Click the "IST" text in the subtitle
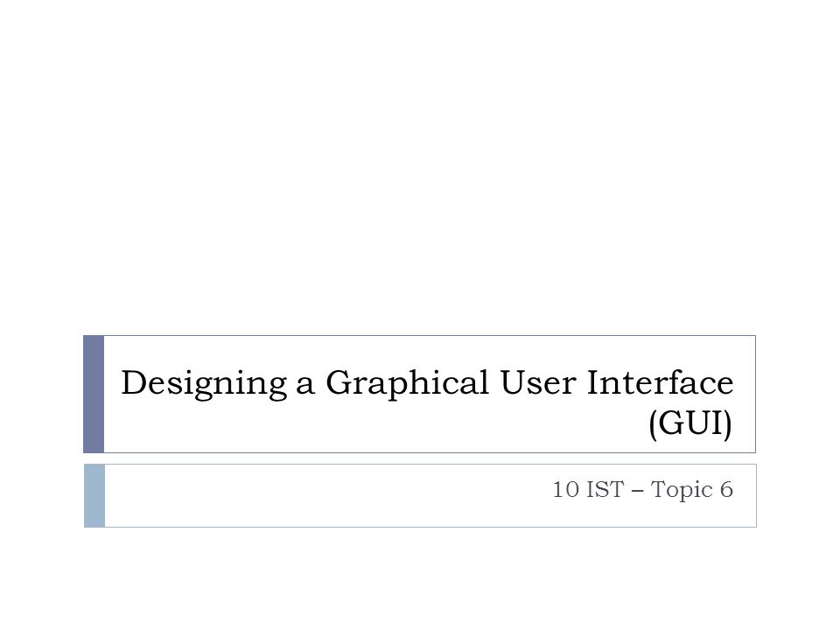The width and height of the screenshot is (840, 630). 605,490
